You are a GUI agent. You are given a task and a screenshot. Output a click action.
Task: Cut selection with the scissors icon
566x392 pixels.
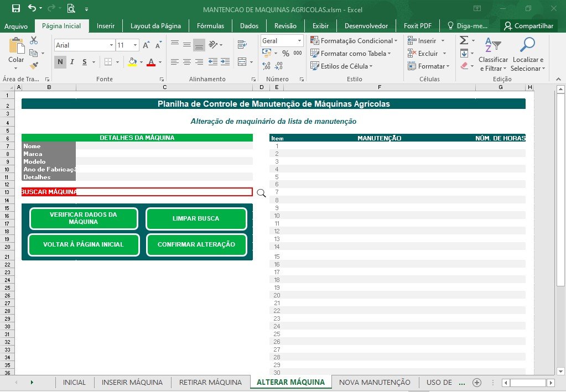point(34,40)
